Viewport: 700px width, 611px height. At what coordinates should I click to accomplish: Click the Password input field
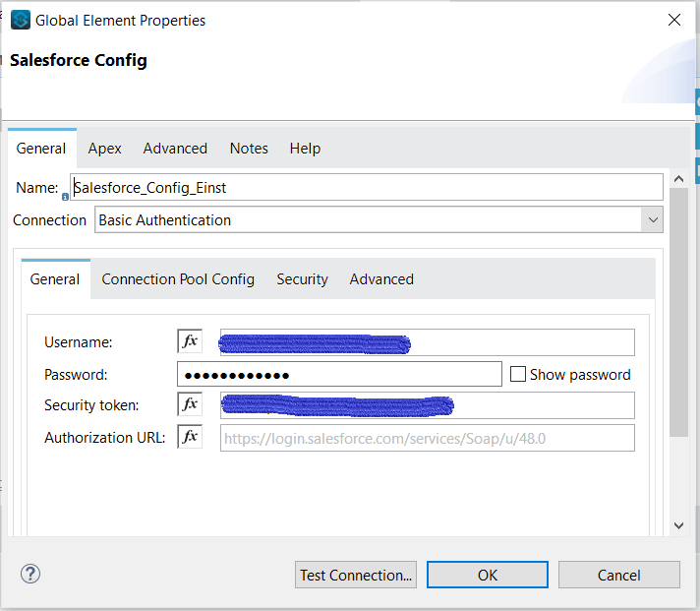coord(339,374)
